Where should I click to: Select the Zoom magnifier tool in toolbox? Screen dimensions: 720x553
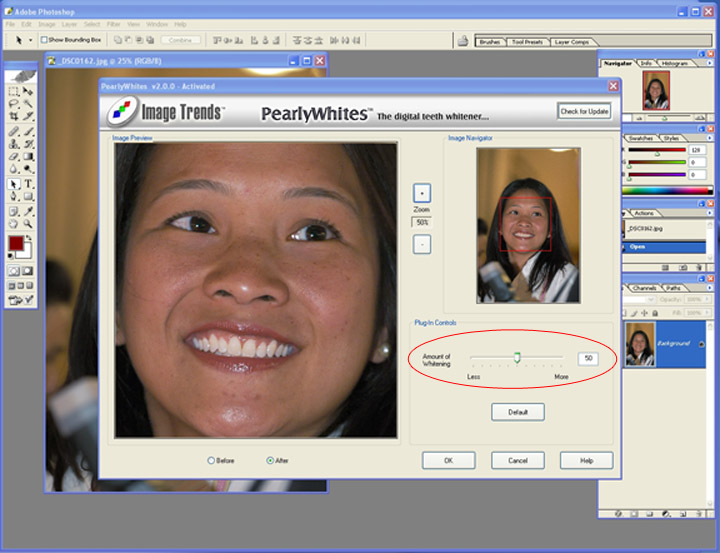pos(28,224)
